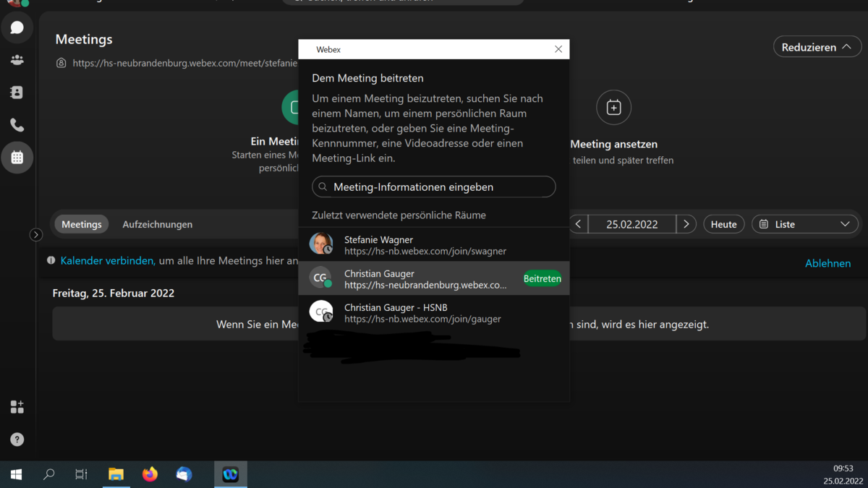Image resolution: width=868 pixels, height=488 pixels.
Task: Launch Firefox from the taskbar
Action: click(150, 474)
